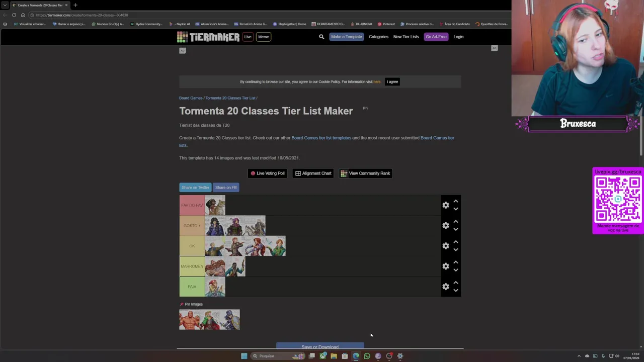Move OK tier down with arrow
This screenshot has height=362, width=644.
pyautogui.click(x=455, y=250)
